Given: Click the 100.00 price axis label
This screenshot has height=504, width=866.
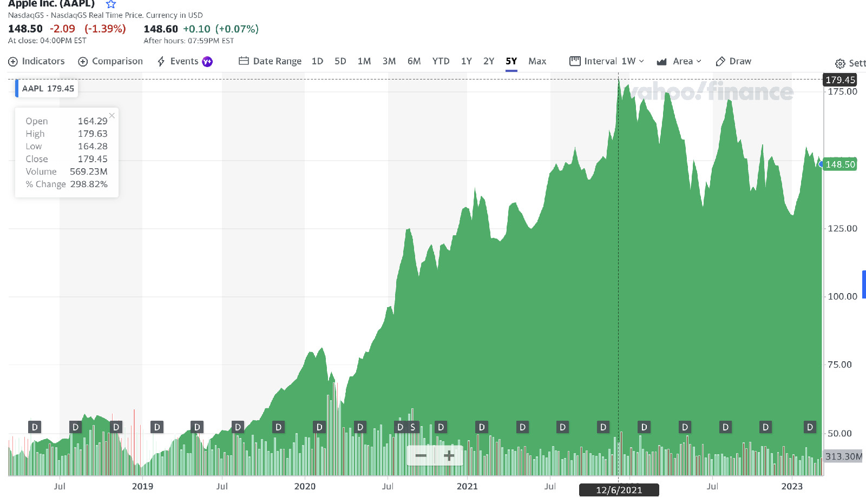Looking at the screenshot, I should 843,296.
